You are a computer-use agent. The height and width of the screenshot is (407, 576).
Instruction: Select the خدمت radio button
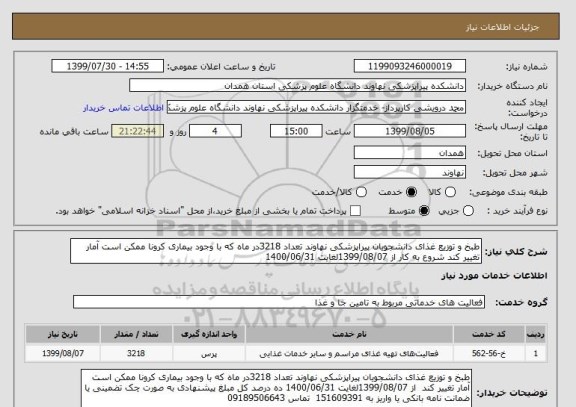click(411, 192)
